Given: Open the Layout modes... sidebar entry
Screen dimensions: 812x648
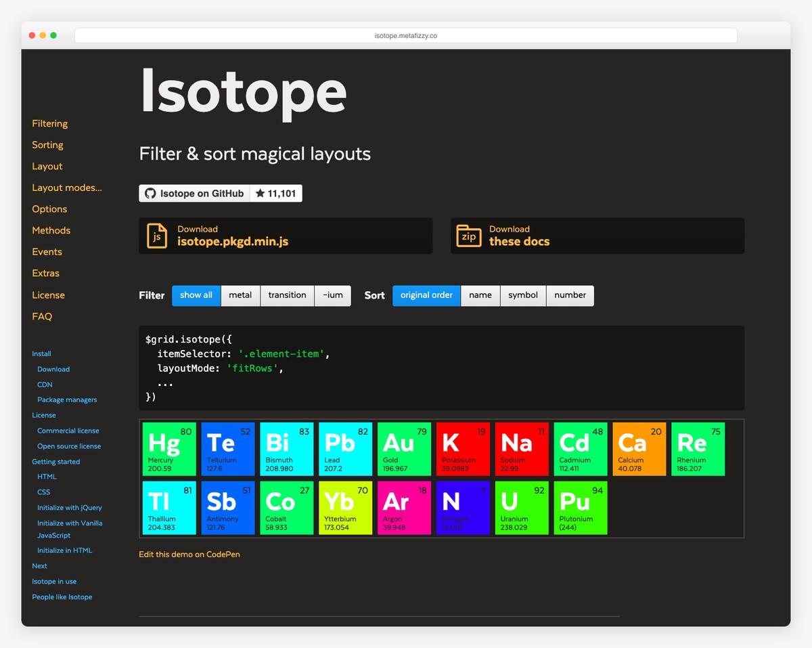Looking at the screenshot, I should 66,188.
